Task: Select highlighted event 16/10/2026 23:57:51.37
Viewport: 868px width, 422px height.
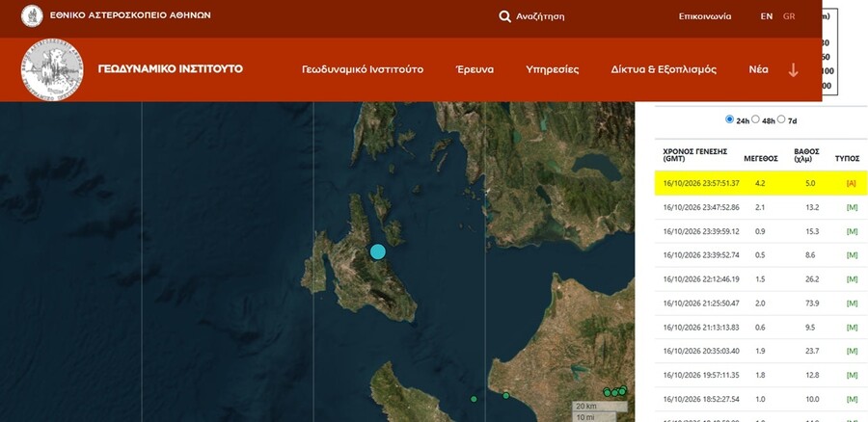Action: [x=761, y=183]
